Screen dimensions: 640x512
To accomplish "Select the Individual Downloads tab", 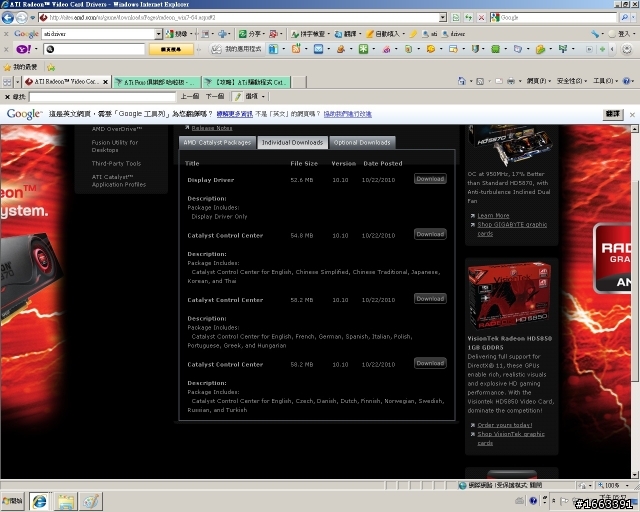I will pyautogui.click(x=292, y=142).
